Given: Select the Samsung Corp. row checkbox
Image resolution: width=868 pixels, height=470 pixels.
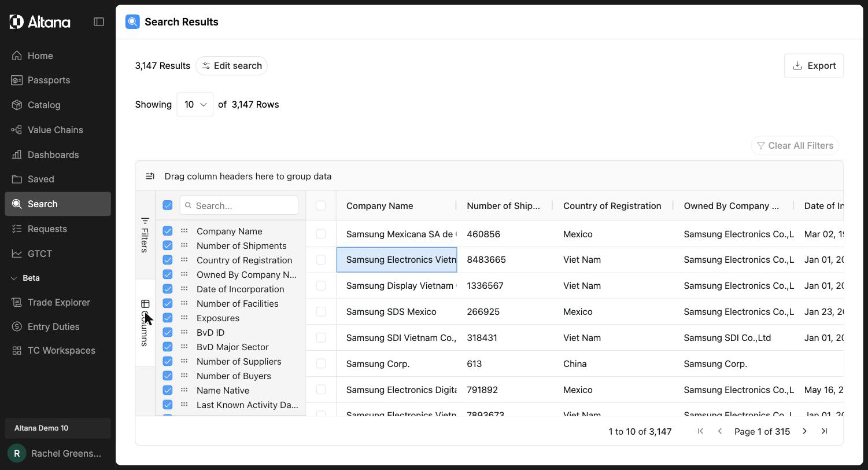Looking at the screenshot, I should pyautogui.click(x=321, y=364).
